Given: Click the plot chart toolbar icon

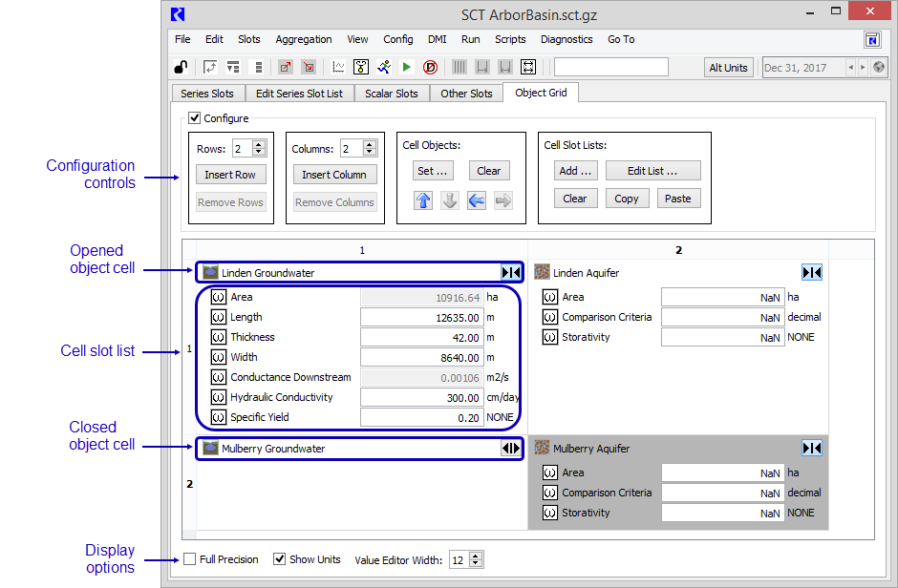Looking at the screenshot, I should coord(338,67).
